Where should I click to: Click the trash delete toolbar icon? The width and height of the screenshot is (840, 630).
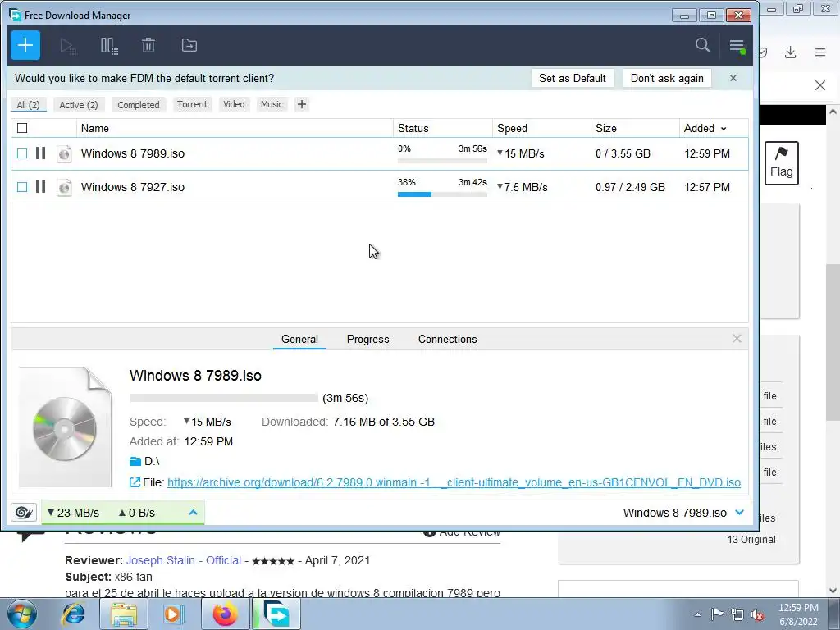[148, 46]
